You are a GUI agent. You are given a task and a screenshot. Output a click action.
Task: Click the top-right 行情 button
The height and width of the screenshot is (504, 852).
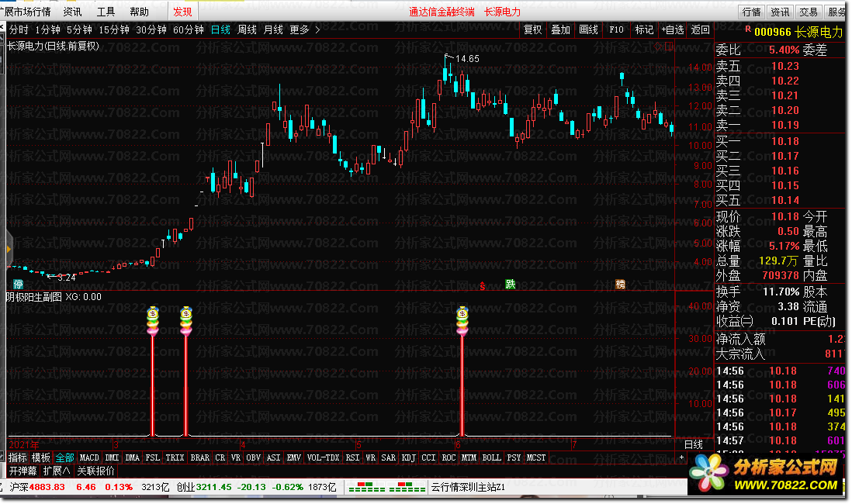point(752,12)
